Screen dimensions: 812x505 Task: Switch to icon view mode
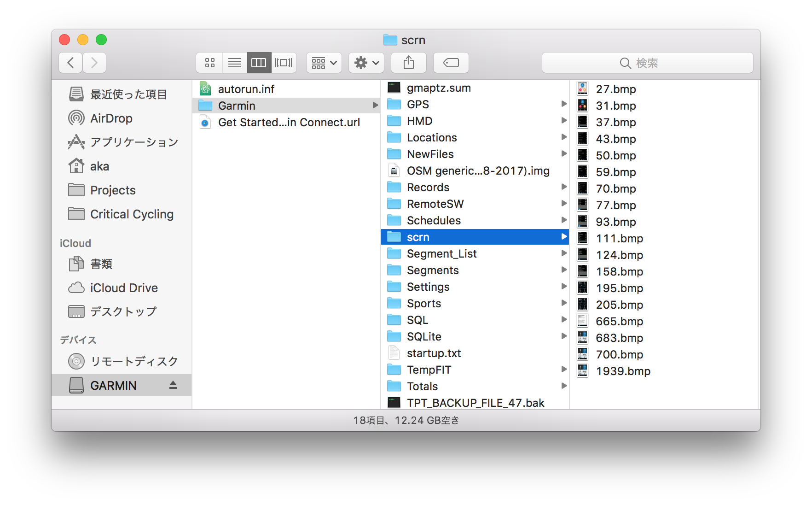coord(210,63)
